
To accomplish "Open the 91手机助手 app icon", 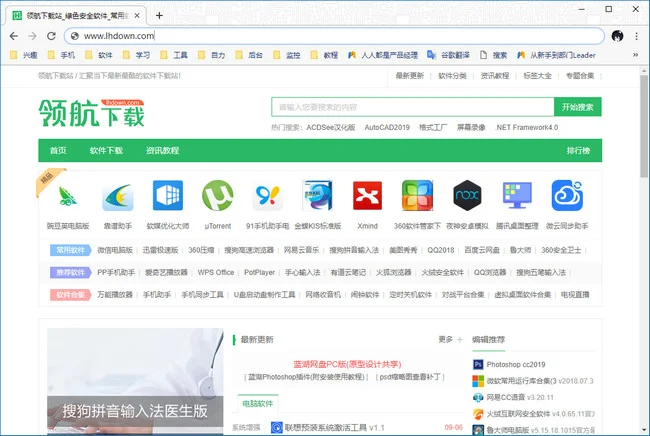I will tap(267, 196).
